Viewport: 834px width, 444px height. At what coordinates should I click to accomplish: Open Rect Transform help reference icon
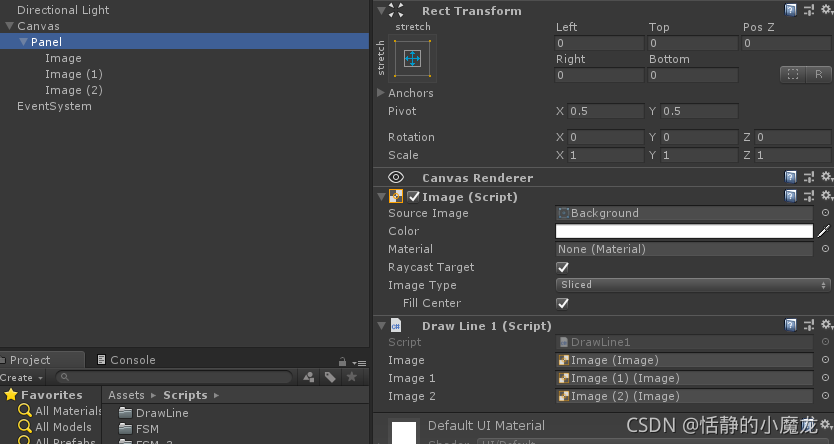click(x=790, y=10)
